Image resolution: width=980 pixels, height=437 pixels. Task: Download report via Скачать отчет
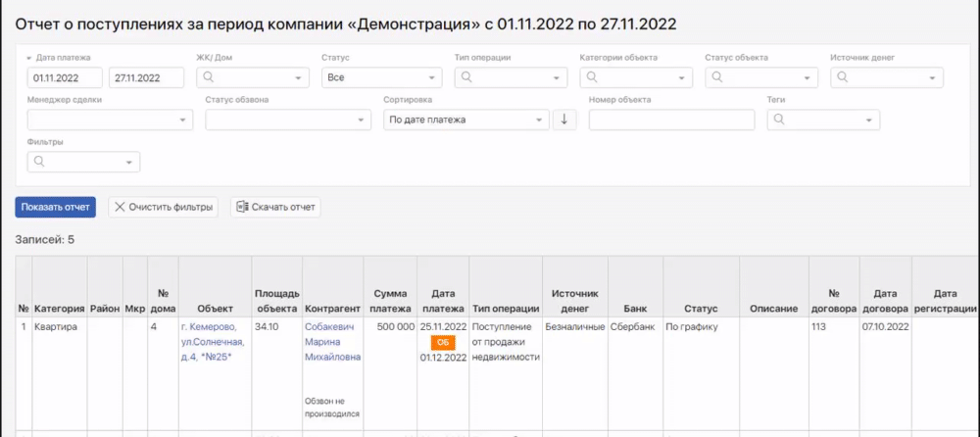(x=275, y=207)
